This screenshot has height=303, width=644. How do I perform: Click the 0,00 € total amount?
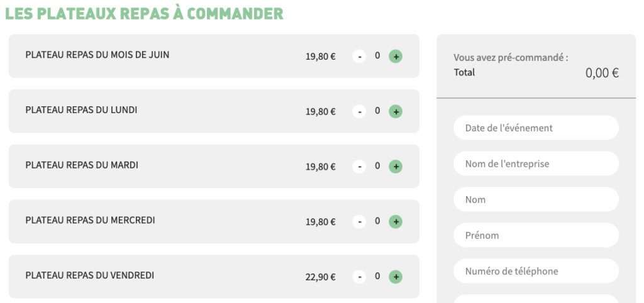[602, 73]
